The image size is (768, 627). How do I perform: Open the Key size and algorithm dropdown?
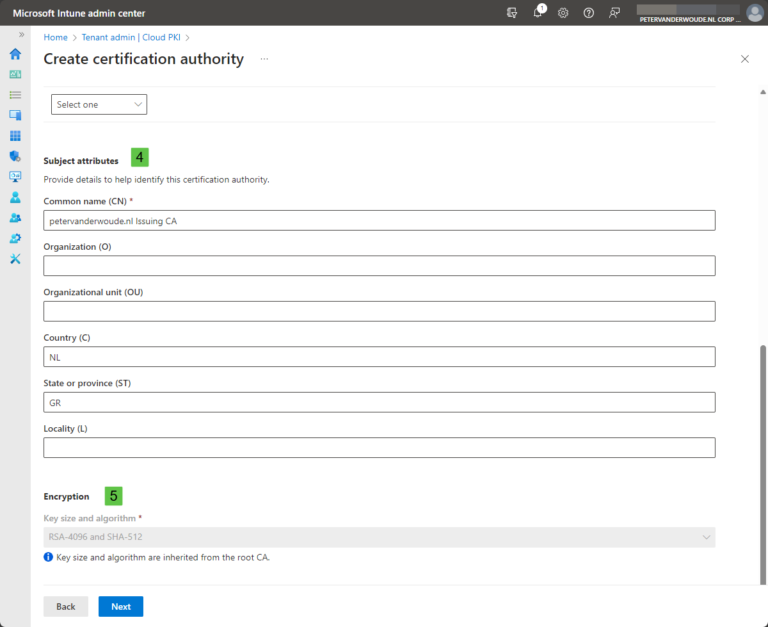pos(379,538)
